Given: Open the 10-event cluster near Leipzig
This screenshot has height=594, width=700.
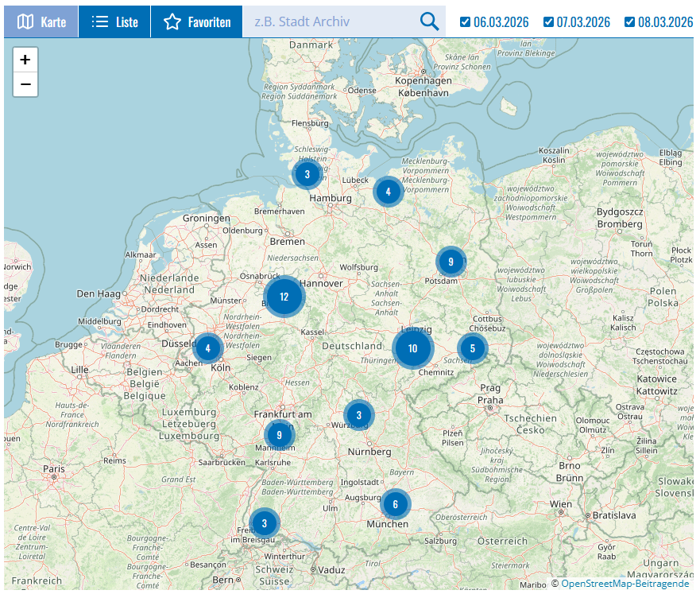Looking at the screenshot, I should point(412,348).
